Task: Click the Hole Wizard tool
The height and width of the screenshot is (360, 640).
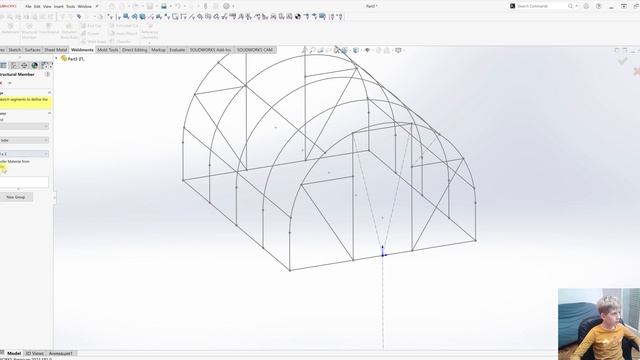Action: pos(123,33)
